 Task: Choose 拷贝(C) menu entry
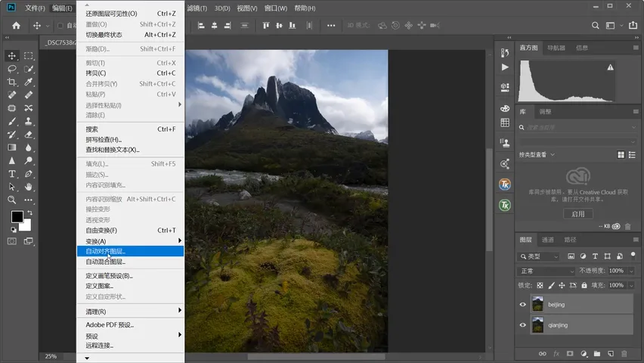[x=130, y=73]
